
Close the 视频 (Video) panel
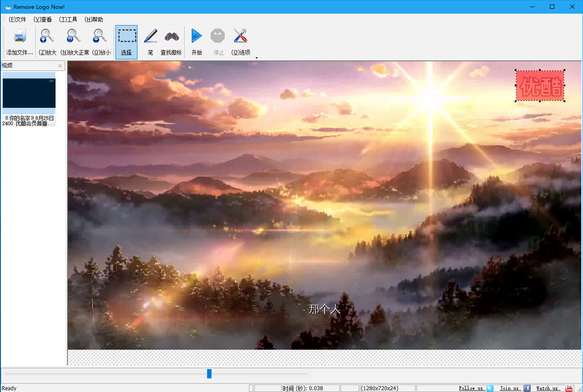coord(60,65)
